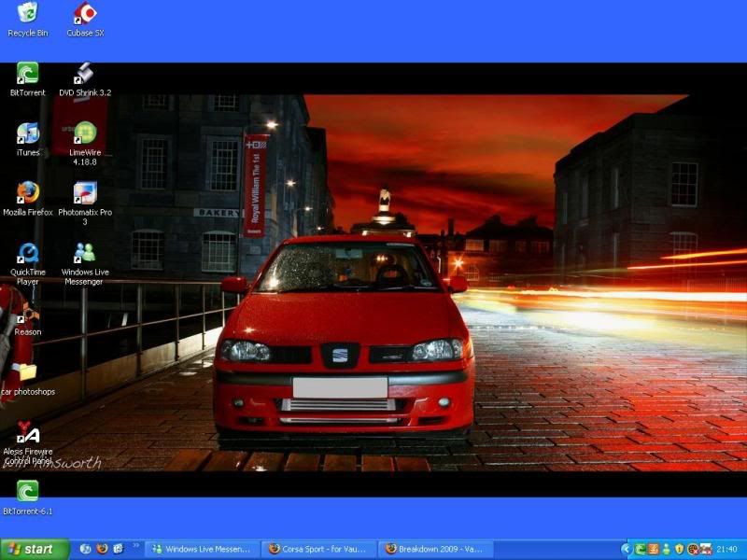This screenshot has width=747, height=560.
Task: Click the Mozilla Firefox desktop icon
Action: pyautogui.click(x=28, y=193)
